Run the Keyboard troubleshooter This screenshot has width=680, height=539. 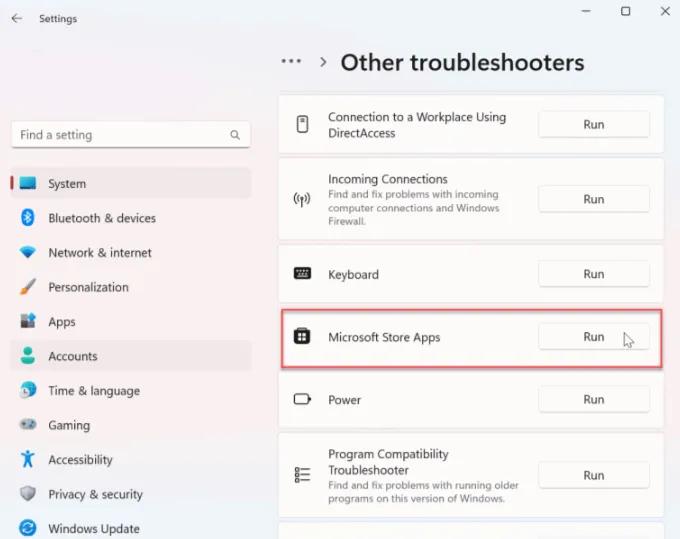click(593, 274)
